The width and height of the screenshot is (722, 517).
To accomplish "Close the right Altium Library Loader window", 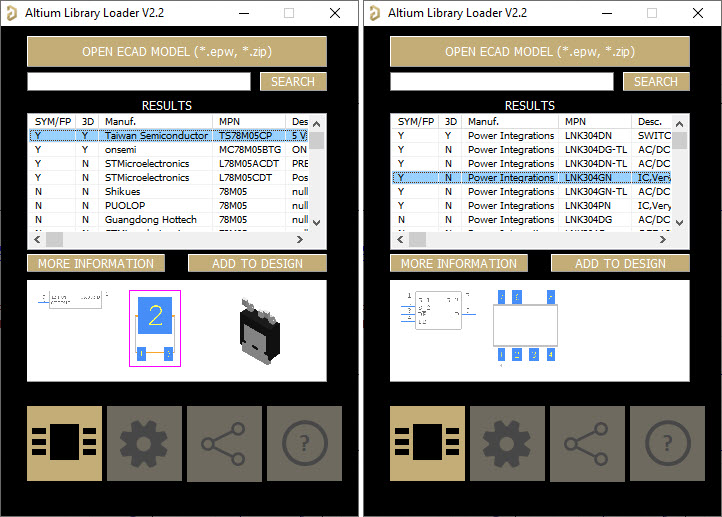I will [698, 13].
